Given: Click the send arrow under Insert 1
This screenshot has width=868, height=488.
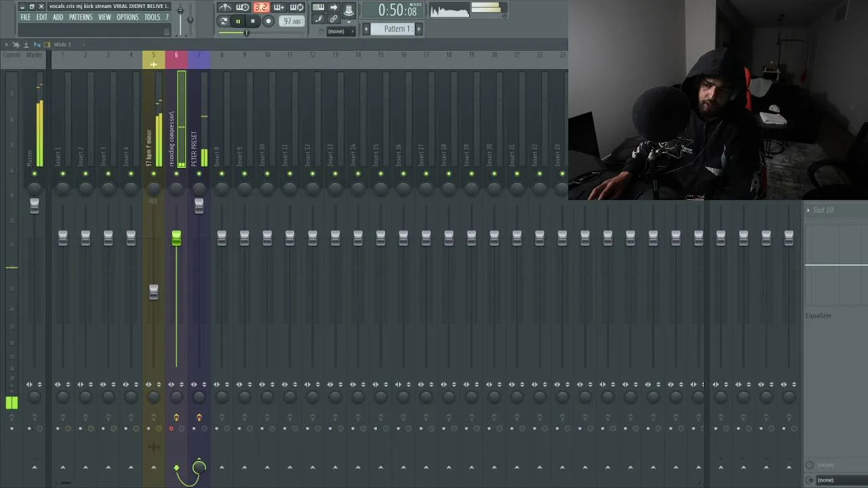Looking at the screenshot, I should (63, 467).
